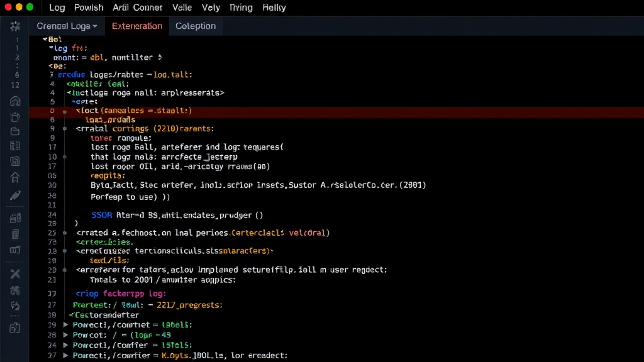Open the Log menu
Screen dimensions: 644x362
57,8
